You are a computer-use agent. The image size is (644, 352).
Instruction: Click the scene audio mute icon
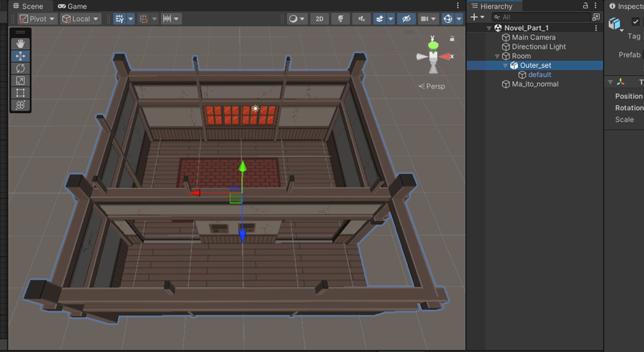tap(361, 19)
